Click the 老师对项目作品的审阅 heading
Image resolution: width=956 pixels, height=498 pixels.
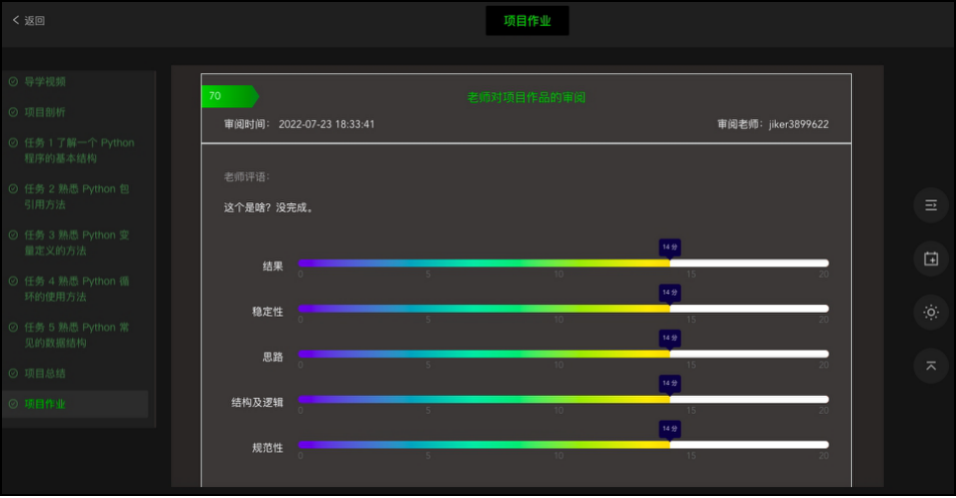click(x=526, y=98)
